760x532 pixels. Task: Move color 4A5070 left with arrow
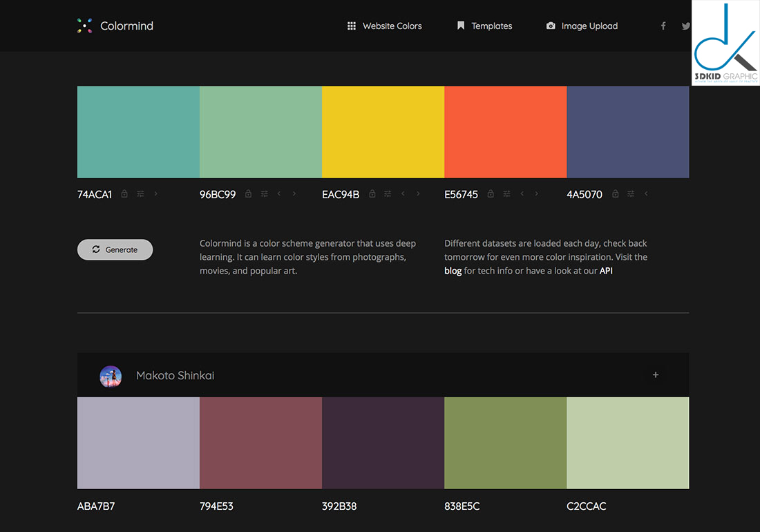[x=646, y=194]
